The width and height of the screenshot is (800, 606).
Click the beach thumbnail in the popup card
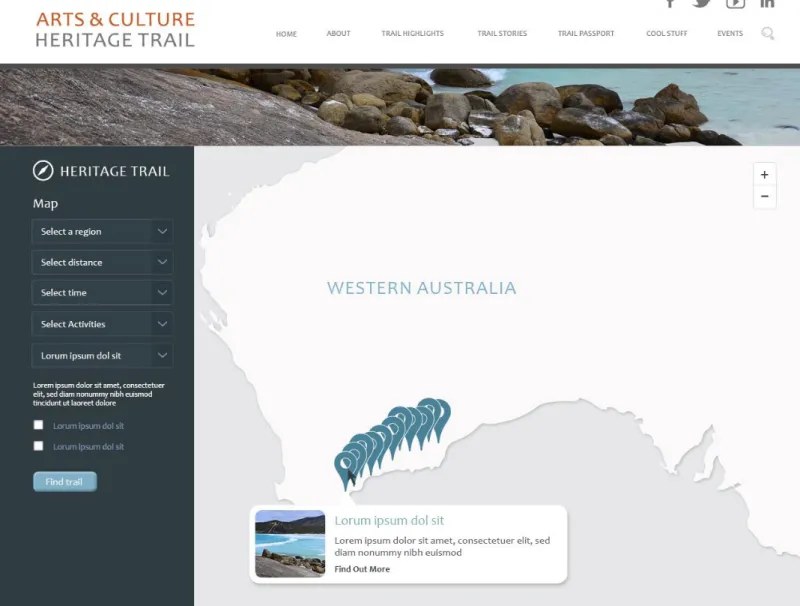pos(290,544)
